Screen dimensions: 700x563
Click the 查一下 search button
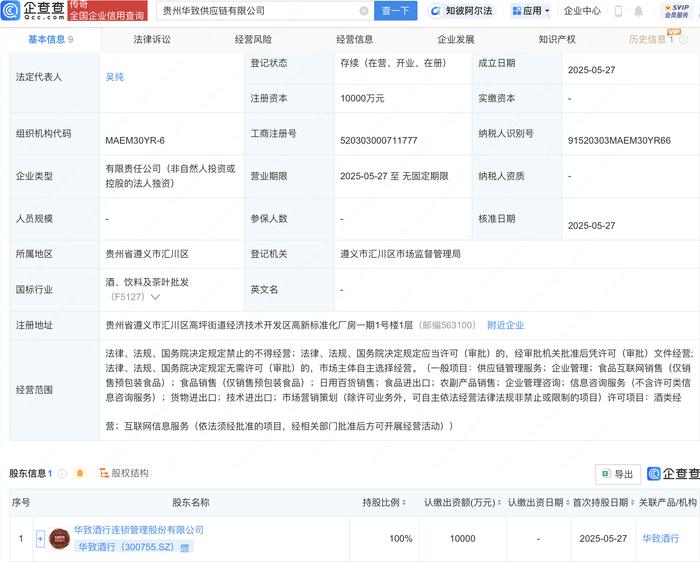coord(395,11)
